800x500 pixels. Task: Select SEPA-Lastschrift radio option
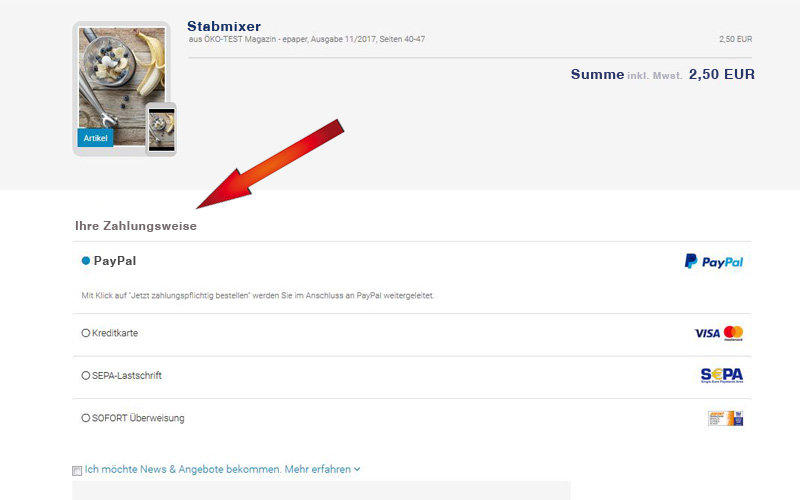click(86, 376)
